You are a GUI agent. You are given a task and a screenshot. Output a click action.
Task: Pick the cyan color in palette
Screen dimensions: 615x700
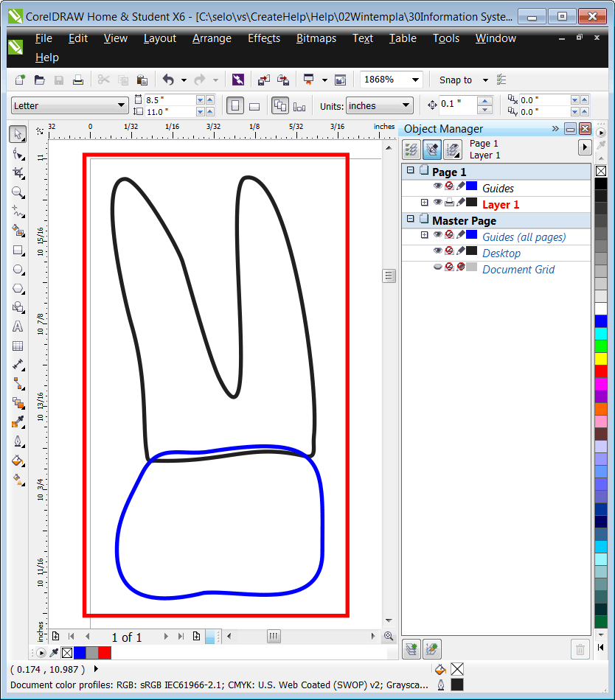point(601,334)
